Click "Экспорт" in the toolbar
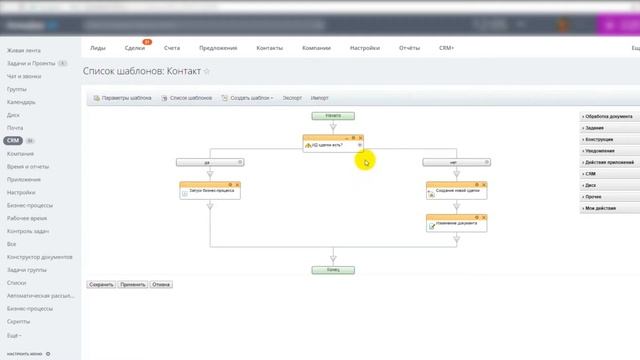Viewport: 640px width, 360px height. [x=292, y=98]
